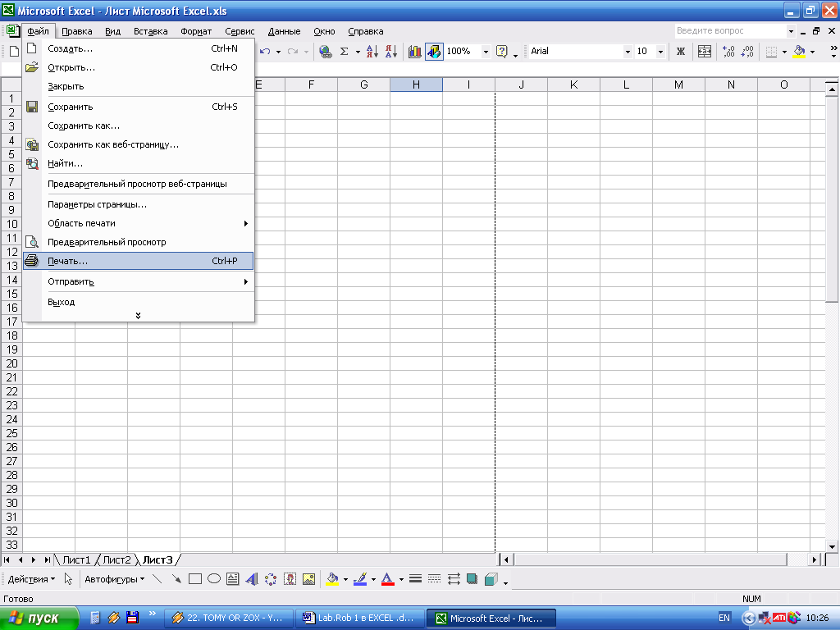Open Arrow Style options
Screen dimensions: 840x630
(x=454, y=578)
